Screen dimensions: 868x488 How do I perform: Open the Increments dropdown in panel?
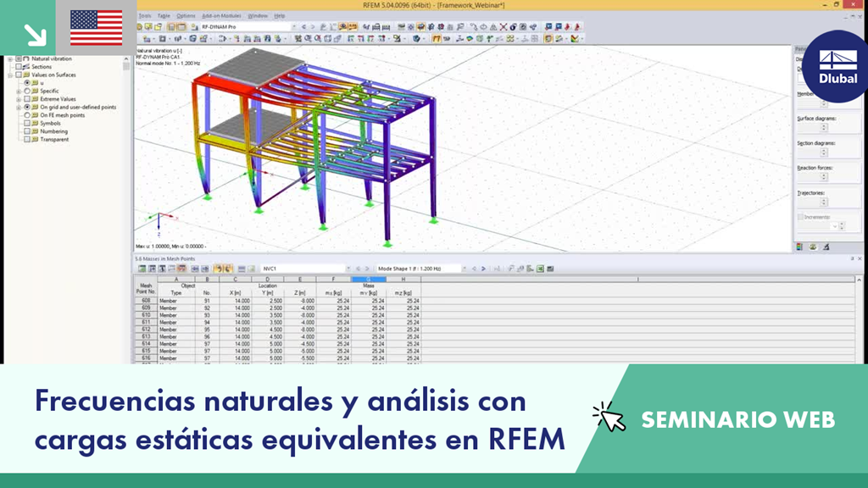(834, 226)
